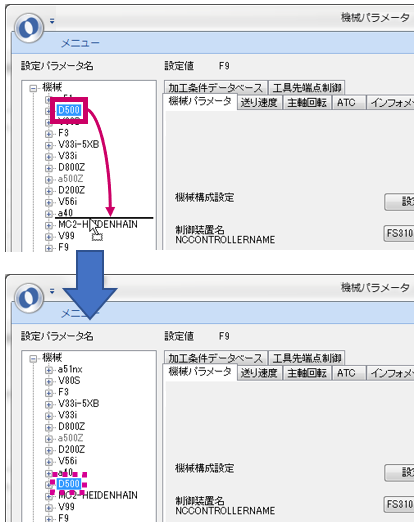
Task: Click the 機械構成設定 button in top window
Action: click(x=399, y=202)
